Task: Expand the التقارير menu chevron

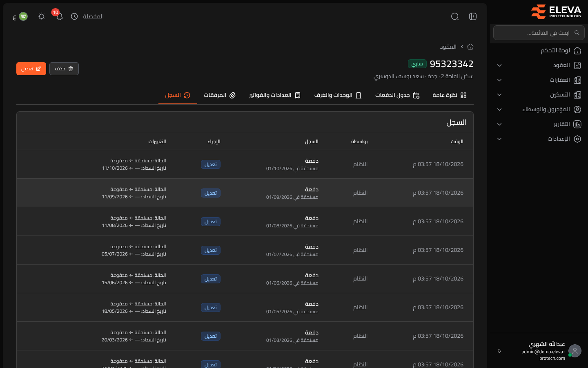Action: pyautogui.click(x=499, y=124)
